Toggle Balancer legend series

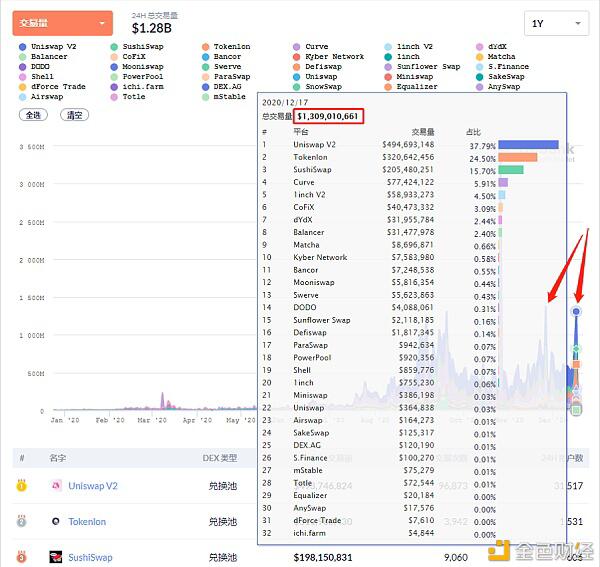click(x=43, y=57)
